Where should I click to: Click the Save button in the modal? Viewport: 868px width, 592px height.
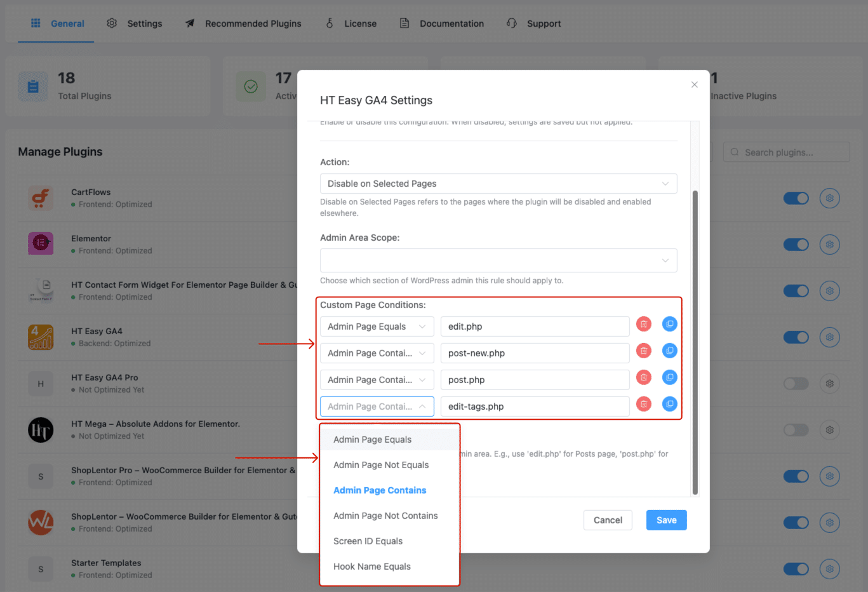(666, 520)
